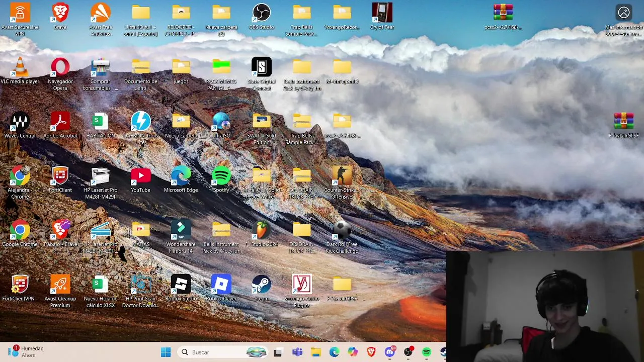This screenshot has height=362, width=644.
Task: Open Avast SecureLine VPN desktop shortcut
Action: pyautogui.click(x=20, y=19)
